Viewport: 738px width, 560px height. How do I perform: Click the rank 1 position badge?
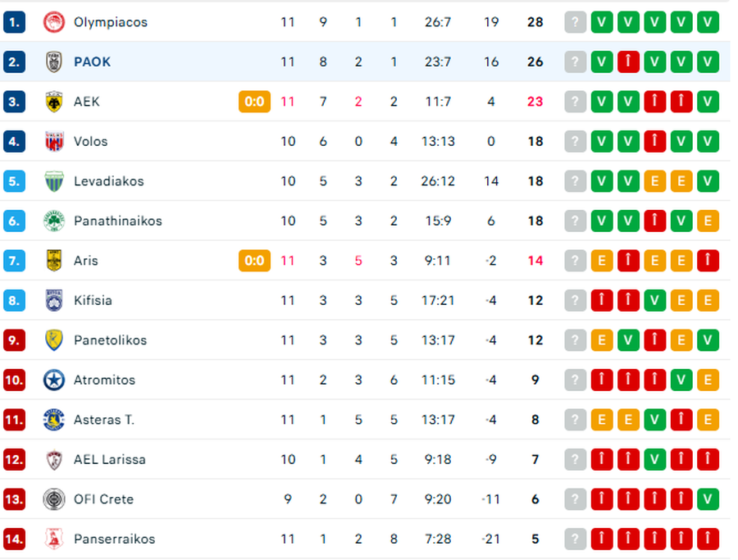point(15,22)
